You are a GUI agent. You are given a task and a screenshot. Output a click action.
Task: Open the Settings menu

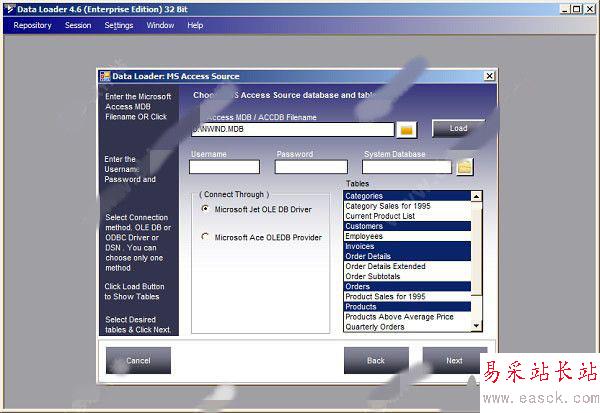tap(119, 25)
